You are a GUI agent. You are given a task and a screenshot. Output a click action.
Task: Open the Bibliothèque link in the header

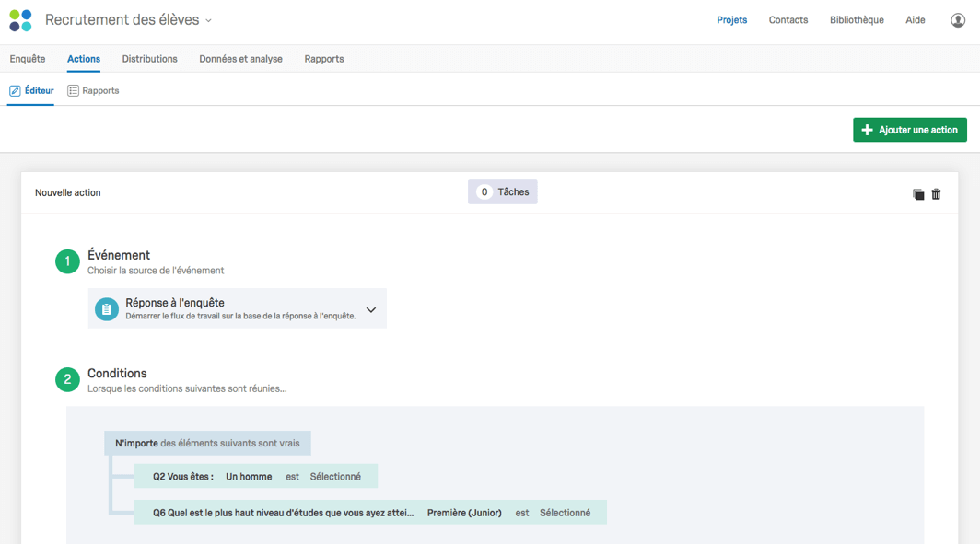click(x=857, y=20)
